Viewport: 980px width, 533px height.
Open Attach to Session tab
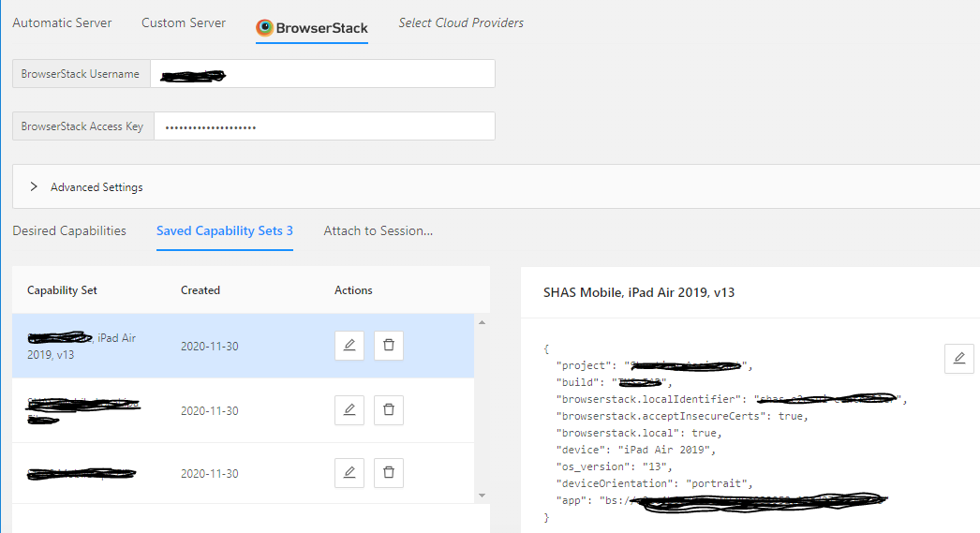tap(379, 230)
